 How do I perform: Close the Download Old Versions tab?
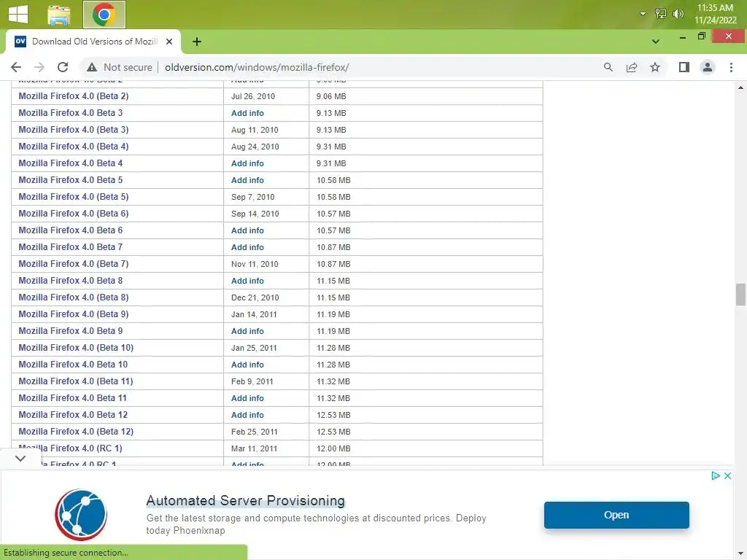pos(169,42)
